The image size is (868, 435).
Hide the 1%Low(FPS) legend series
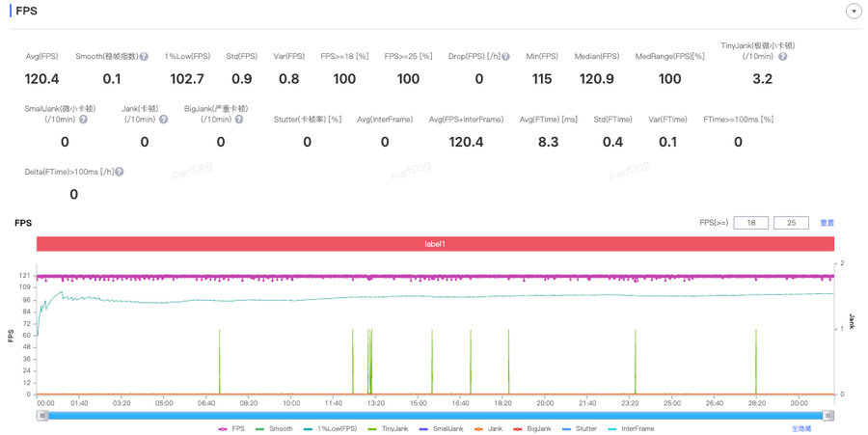(x=330, y=428)
